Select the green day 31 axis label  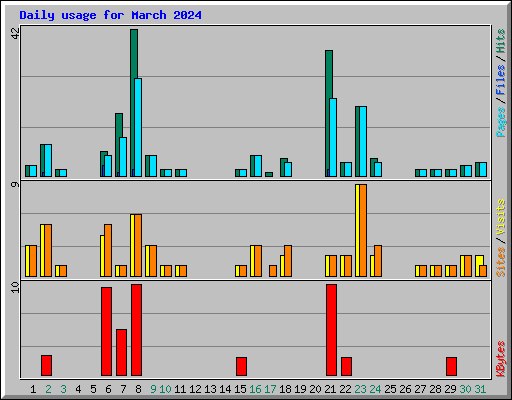480,389
